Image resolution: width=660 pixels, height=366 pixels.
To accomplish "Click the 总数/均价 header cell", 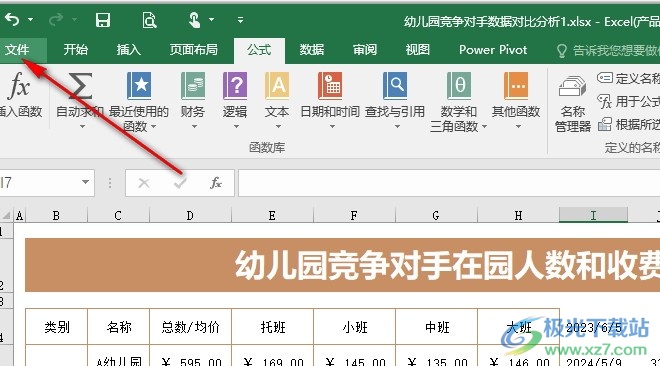I will point(190,327).
